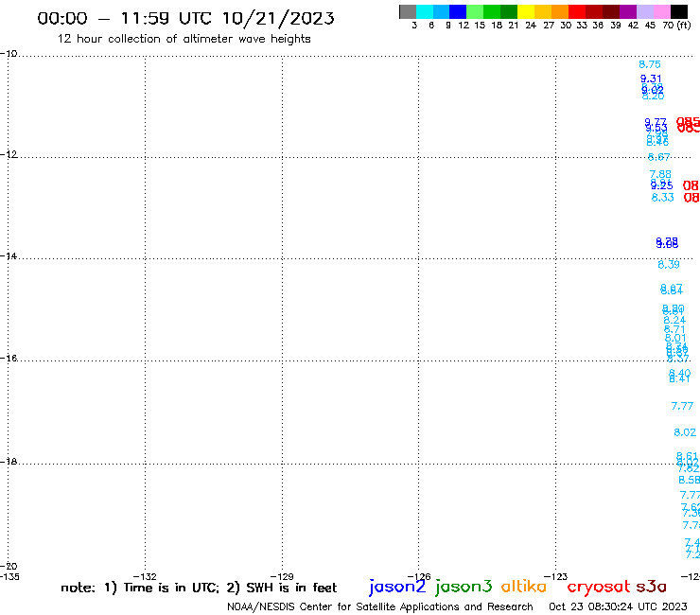Select the wave height value 8.67
Image resolution: width=700 pixels, height=615 pixels.
(659, 157)
